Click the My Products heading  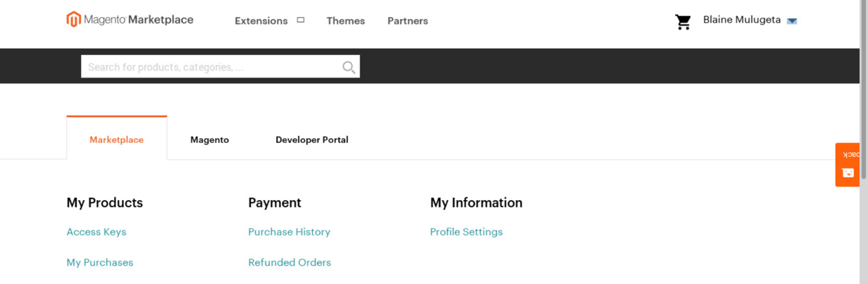pos(105,203)
